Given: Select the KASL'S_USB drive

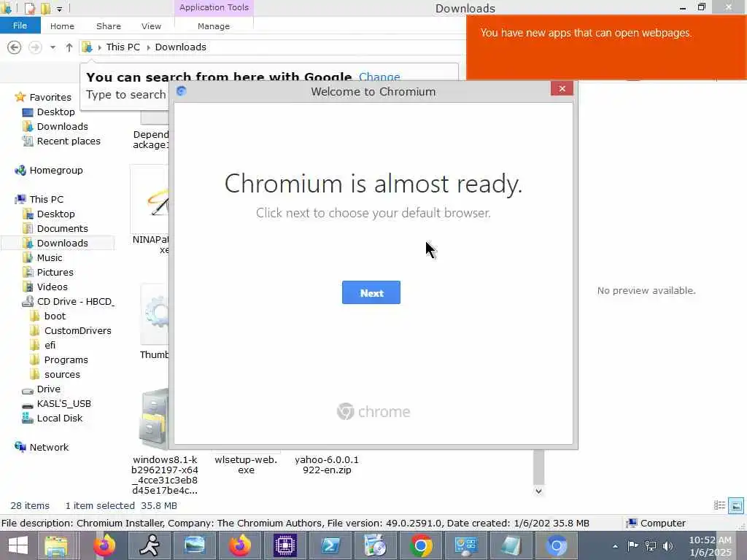Looking at the screenshot, I should point(64,404).
